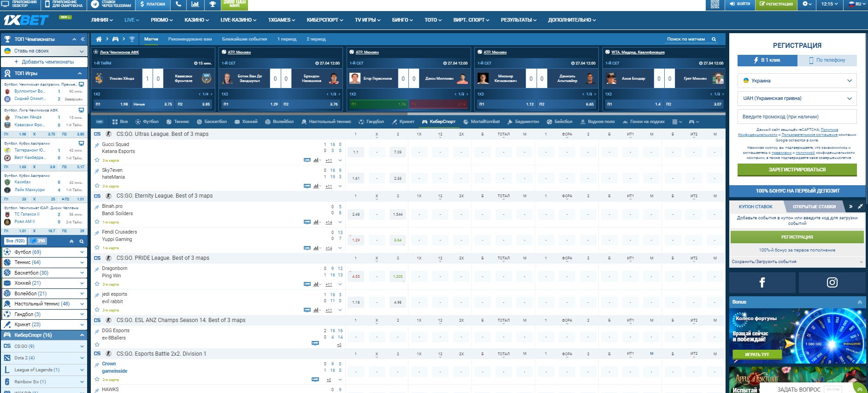Click the promo code input field
868x393 pixels.
point(797,117)
